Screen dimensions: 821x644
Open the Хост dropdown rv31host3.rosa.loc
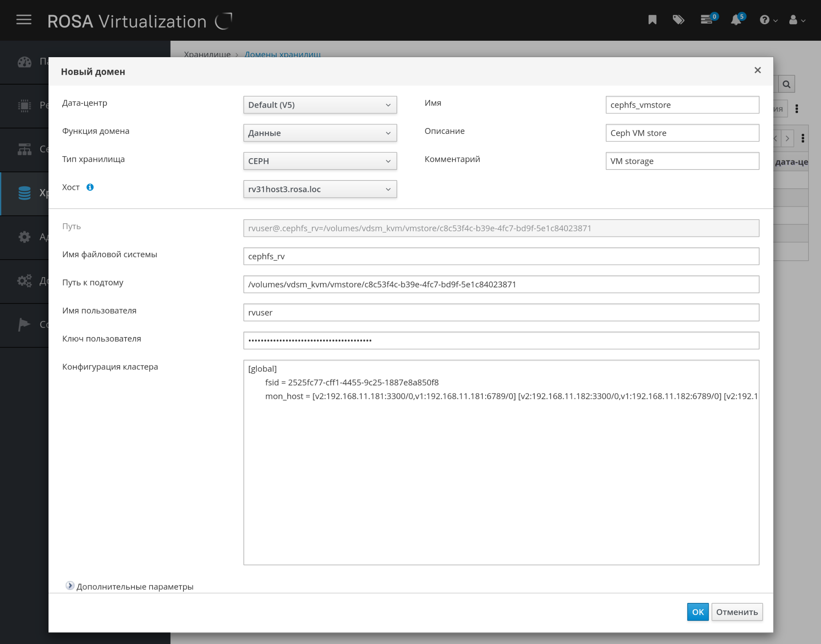click(320, 189)
